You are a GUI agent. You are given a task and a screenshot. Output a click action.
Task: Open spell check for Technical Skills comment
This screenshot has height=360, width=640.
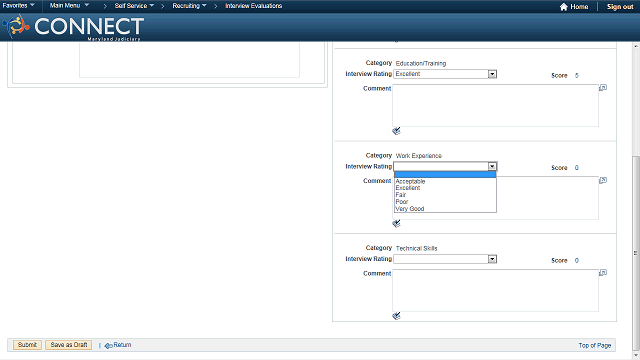pyautogui.click(x=396, y=316)
